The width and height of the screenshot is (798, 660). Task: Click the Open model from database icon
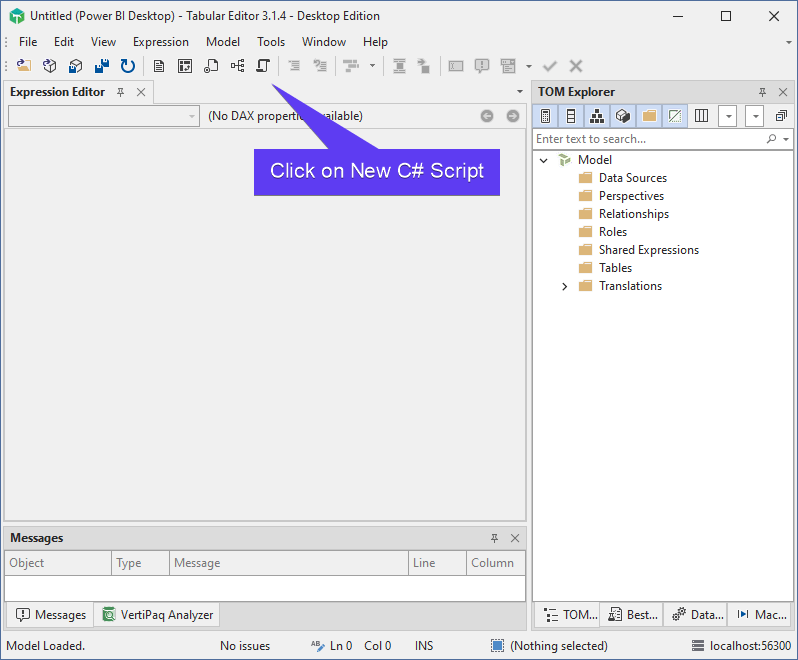pyautogui.click(x=49, y=66)
